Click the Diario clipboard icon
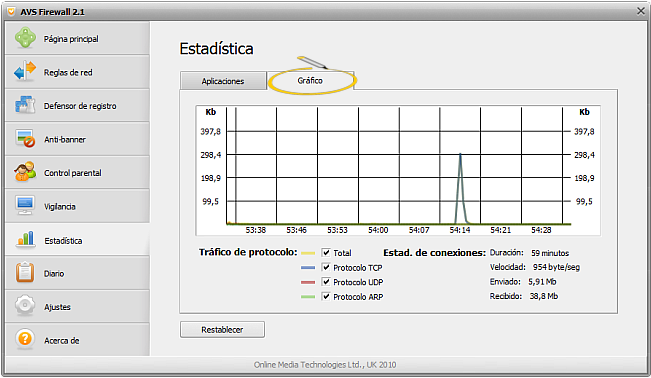651x378 pixels. point(25,272)
